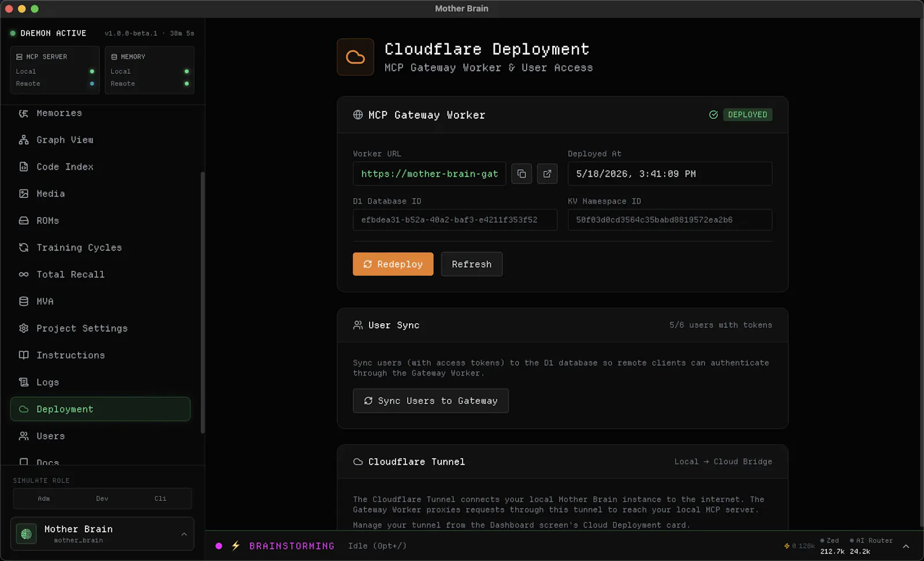Simulate the Adm role
This screenshot has height=561, width=924.
(44, 499)
